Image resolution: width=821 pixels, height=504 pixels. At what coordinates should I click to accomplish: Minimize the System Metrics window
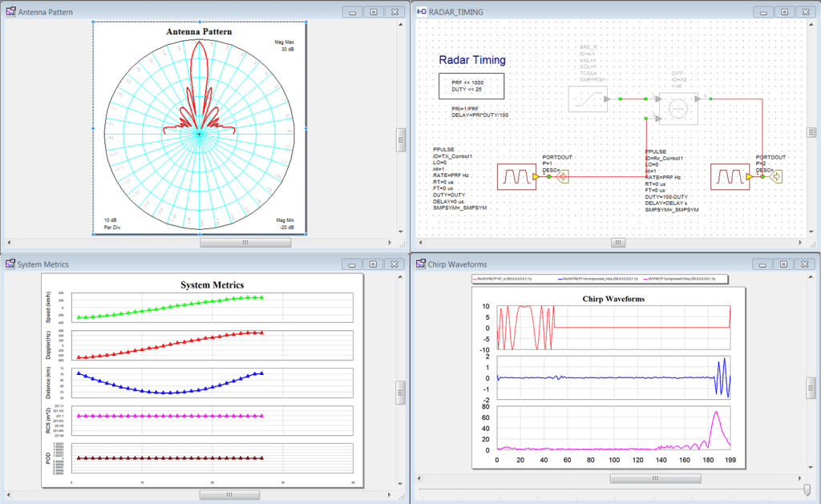pyautogui.click(x=352, y=264)
